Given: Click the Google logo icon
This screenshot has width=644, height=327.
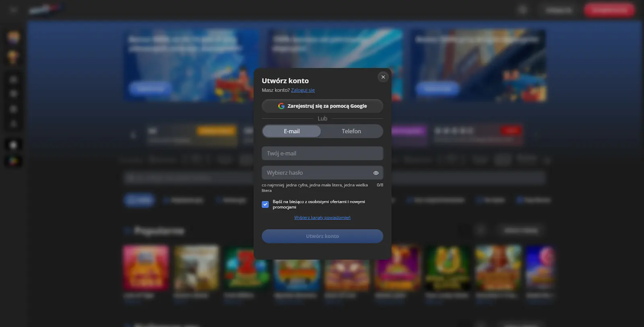Looking at the screenshot, I should (281, 106).
